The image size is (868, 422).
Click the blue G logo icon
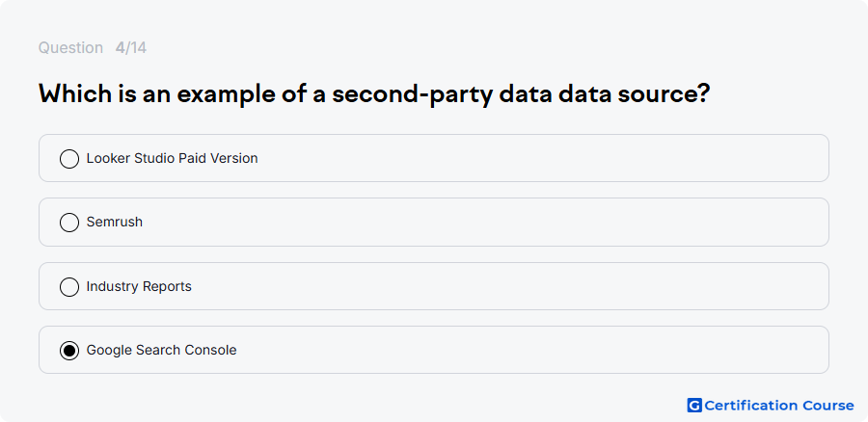pos(694,406)
